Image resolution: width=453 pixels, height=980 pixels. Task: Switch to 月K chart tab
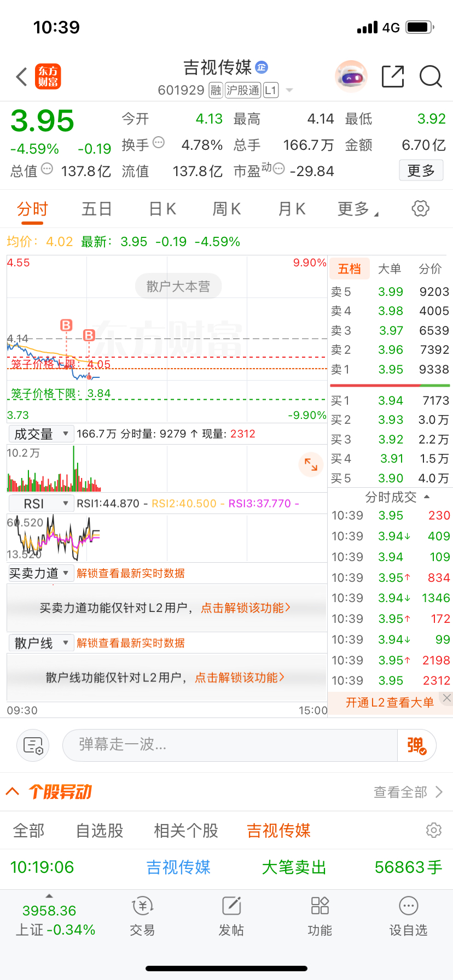(x=292, y=209)
